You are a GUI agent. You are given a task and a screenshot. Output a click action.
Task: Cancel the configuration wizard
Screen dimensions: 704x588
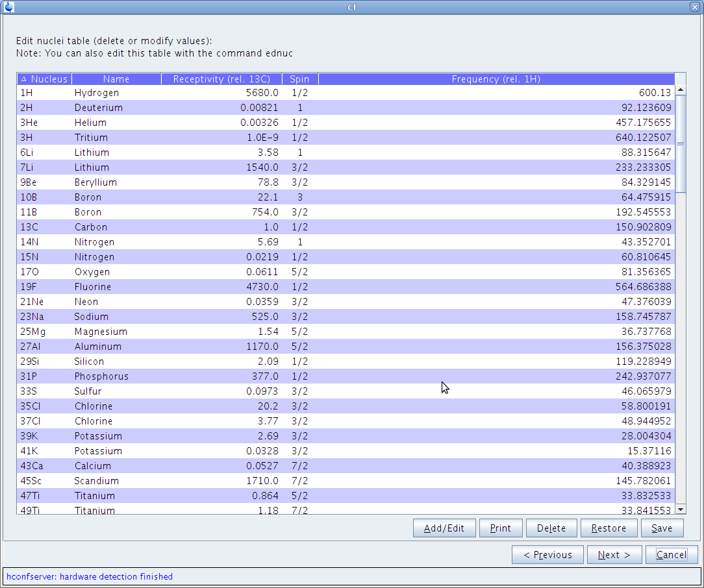point(672,555)
